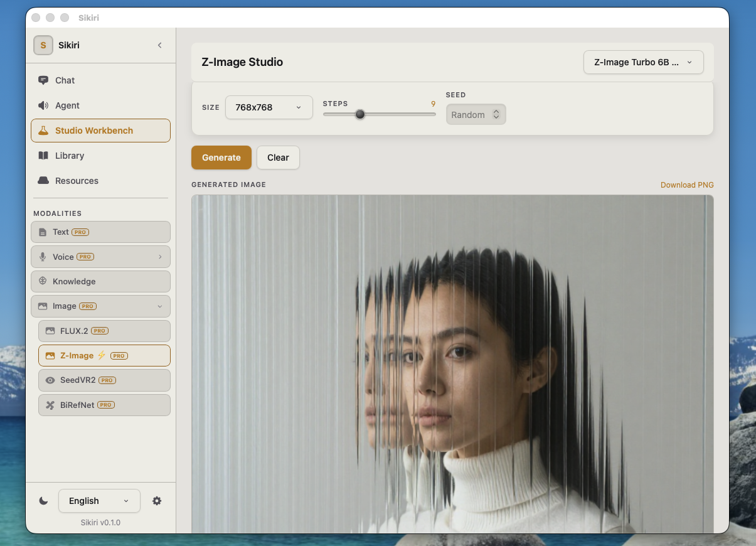Screen dimensions: 756x546
Task: Click the Steps slider handle
Action: (x=360, y=114)
